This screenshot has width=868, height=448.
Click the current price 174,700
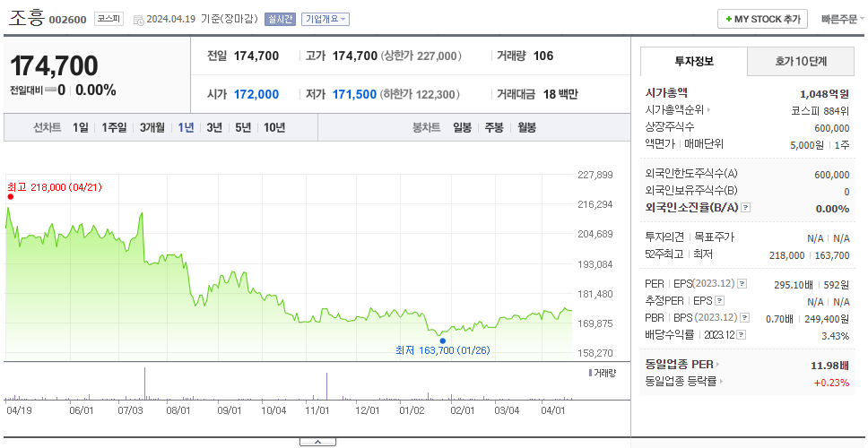point(54,65)
